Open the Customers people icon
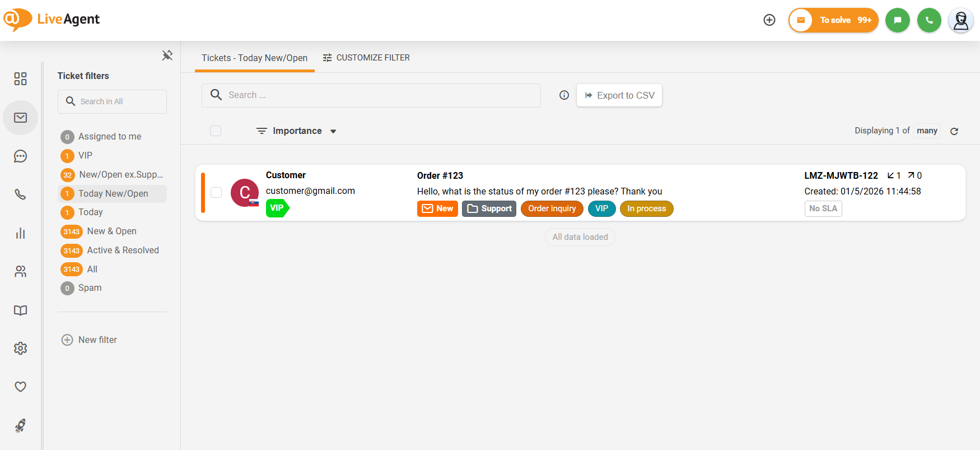980x450 pixels. 21,272
